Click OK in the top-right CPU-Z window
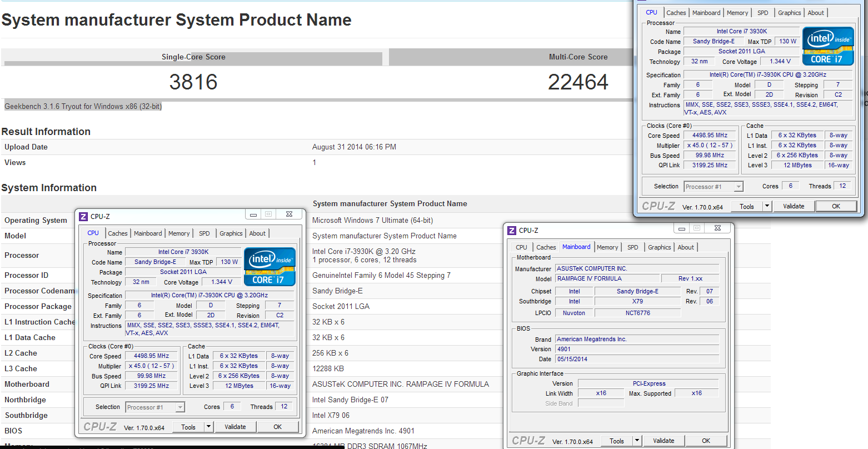This screenshot has width=868, height=449. pyautogui.click(x=836, y=206)
